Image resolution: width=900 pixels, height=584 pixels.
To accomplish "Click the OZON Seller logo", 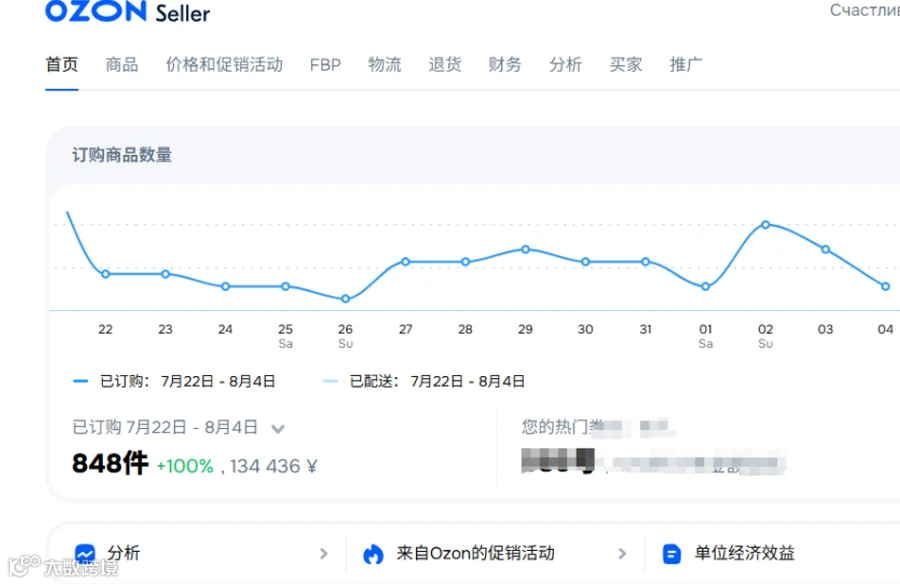I will pyautogui.click(x=127, y=11).
